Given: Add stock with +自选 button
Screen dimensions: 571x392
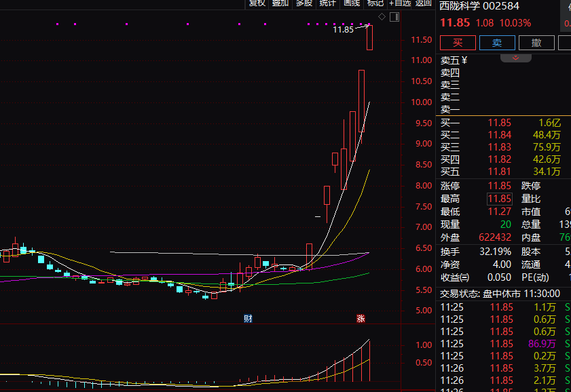Looking at the screenshot, I should pyautogui.click(x=400, y=3).
